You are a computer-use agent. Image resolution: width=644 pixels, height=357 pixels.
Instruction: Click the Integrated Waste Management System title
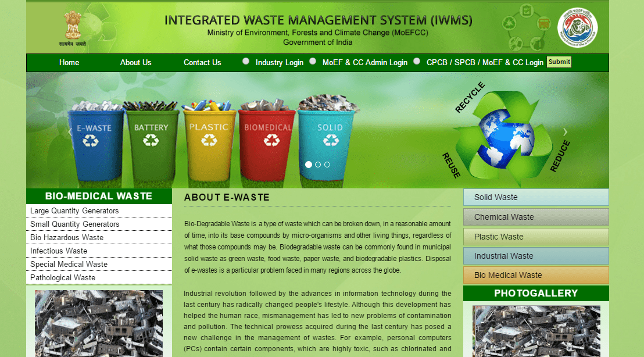[319, 20]
